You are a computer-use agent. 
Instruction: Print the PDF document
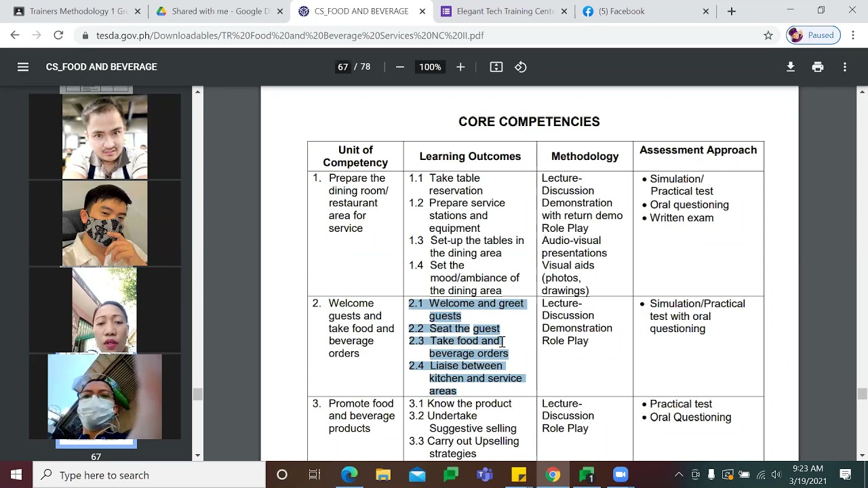coord(818,67)
